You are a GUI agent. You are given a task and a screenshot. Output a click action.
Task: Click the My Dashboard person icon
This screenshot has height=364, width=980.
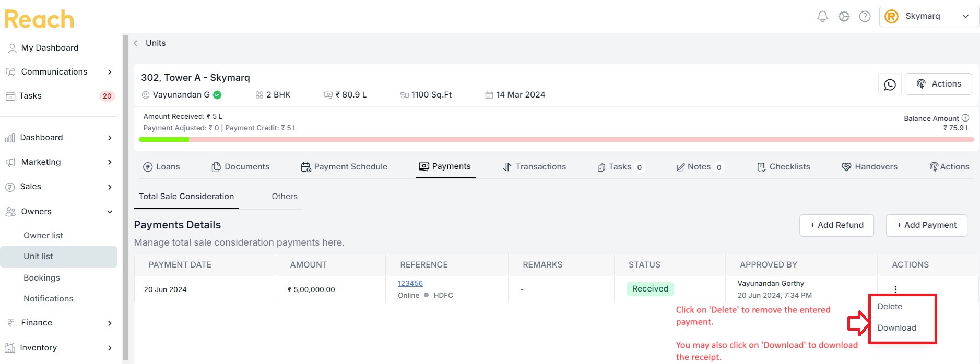[x=12, y=48]
